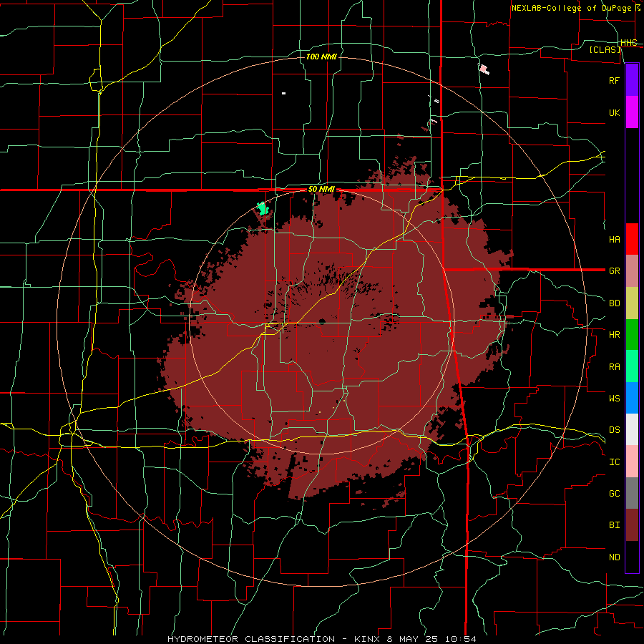The width and height of the screenshot is (644, 644).
Task: Click the RA legend label
Action: click(614, 367)
